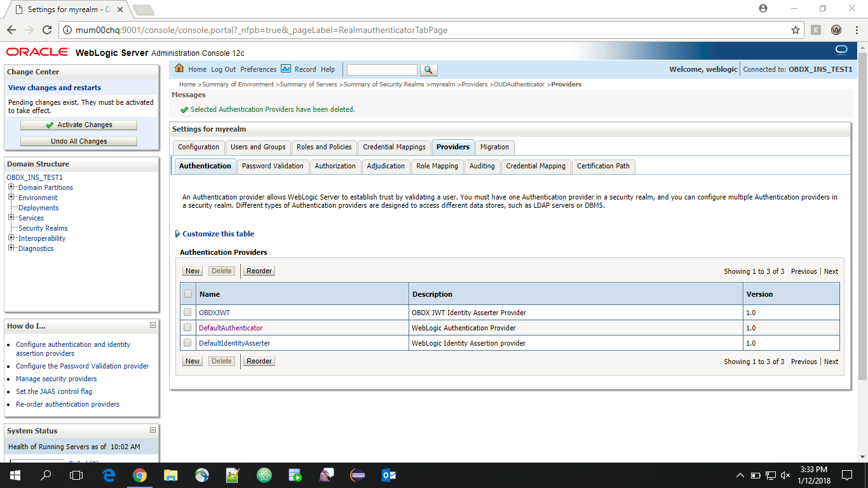Viewport: 868px width, 488px height.
Task: Click the myrealm breadcrumb link
Action: (443, 84)
